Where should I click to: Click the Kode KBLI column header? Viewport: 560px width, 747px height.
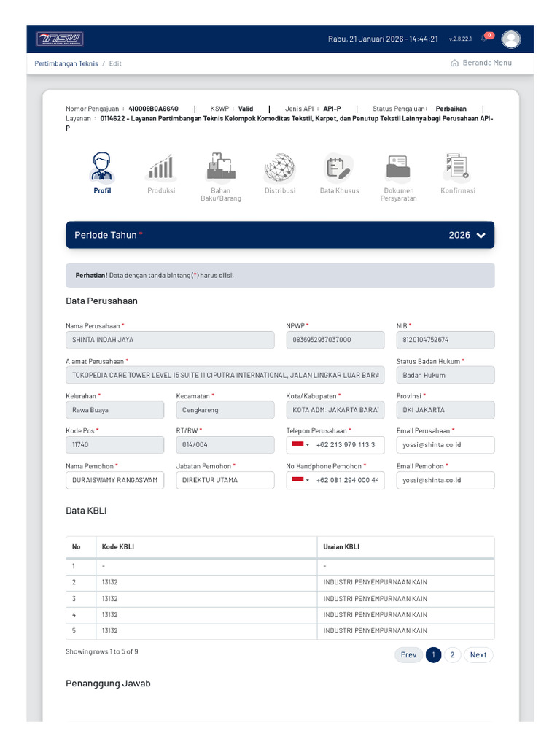[206, 547]
